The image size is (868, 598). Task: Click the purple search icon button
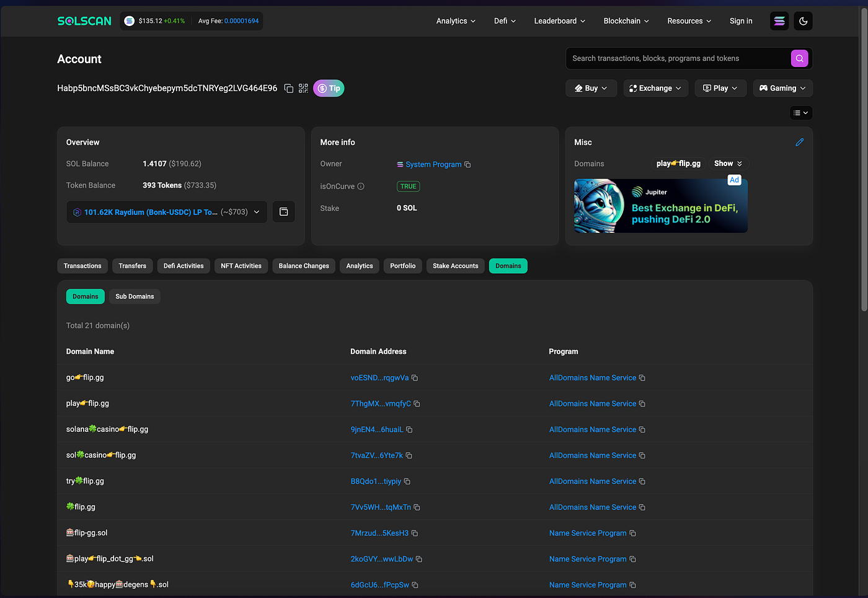(x=799, y=58)
